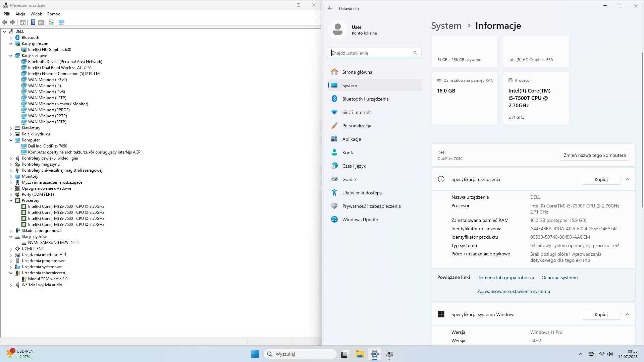Click the Task View icon on taskbar

click(344, 354)
